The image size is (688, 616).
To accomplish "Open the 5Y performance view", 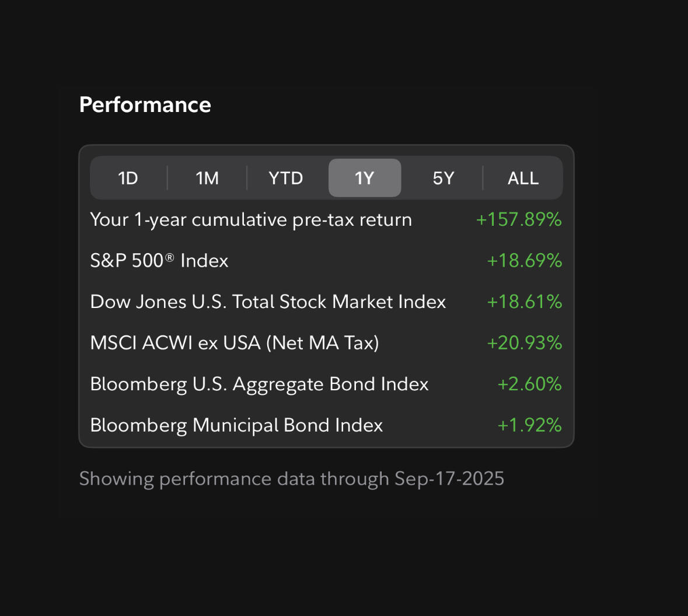I will [x=443, y=178].
